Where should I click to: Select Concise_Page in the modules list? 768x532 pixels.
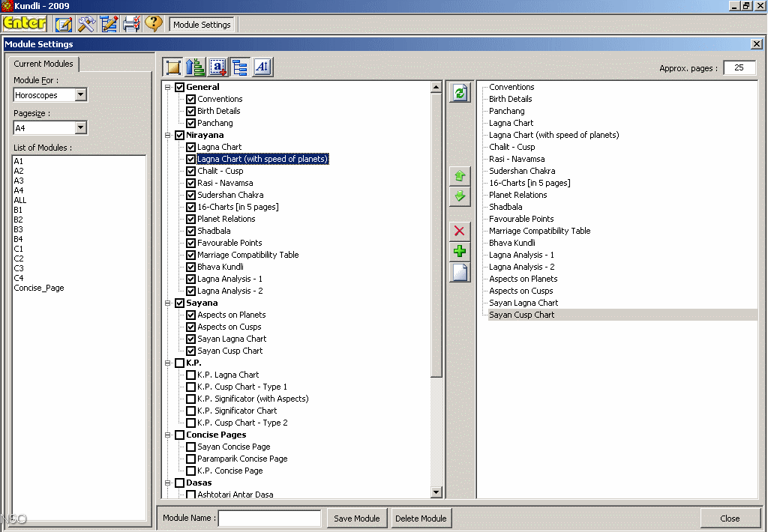click(x=39, y=288)
